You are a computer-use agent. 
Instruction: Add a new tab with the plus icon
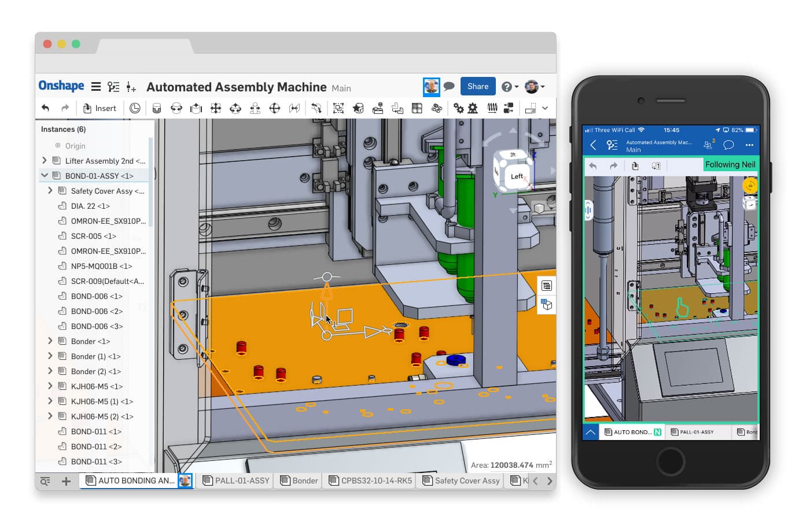point(66,481)
